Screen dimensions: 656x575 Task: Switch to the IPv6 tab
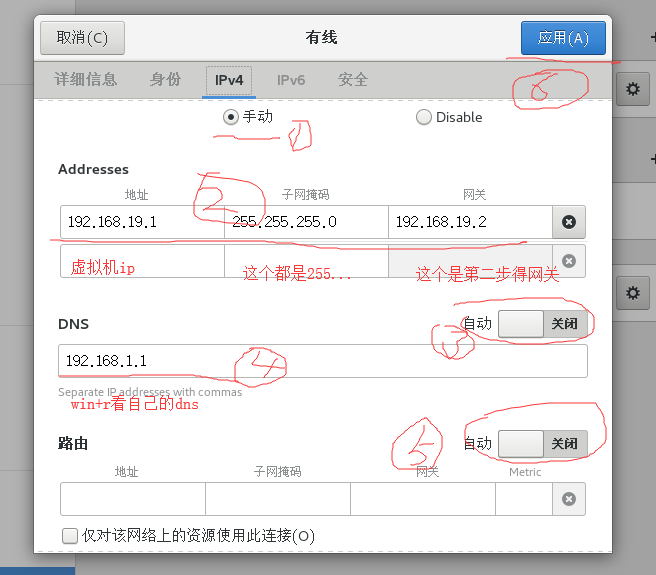[x=291, y=80]
